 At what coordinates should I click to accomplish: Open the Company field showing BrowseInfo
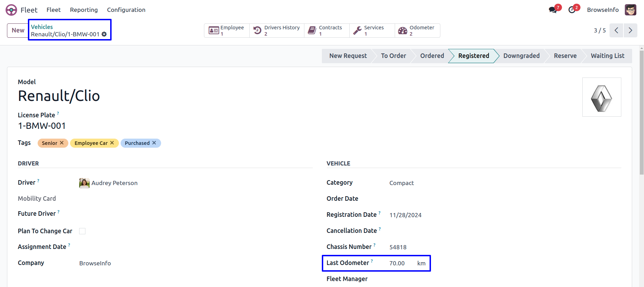pos(195,263)
